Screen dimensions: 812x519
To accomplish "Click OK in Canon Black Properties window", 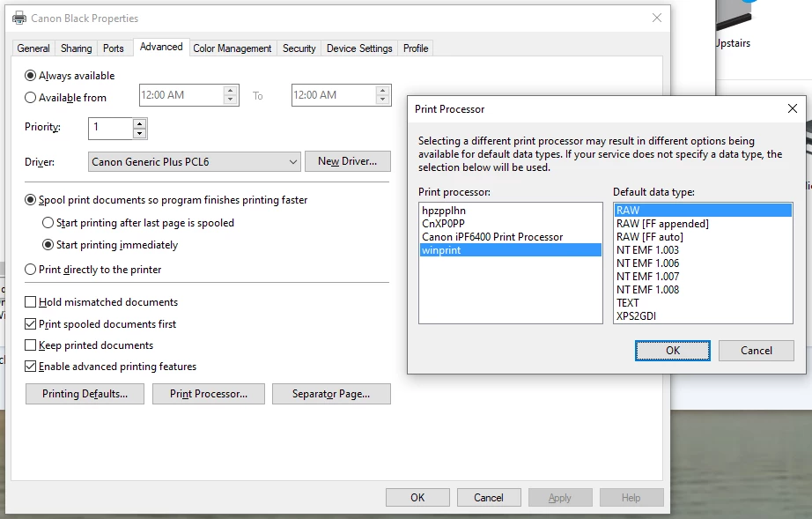I will click(x=417, y=497).
